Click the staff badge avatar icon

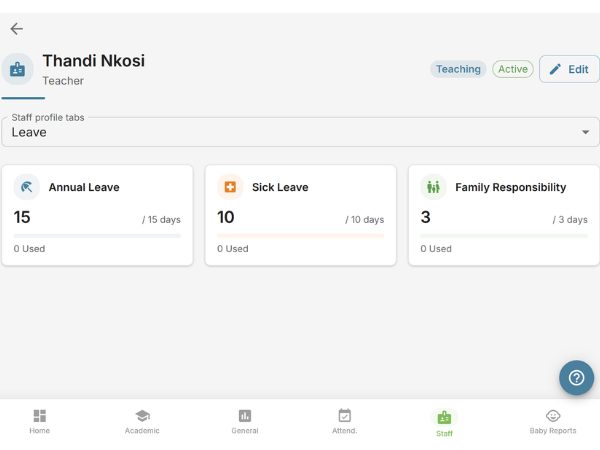(x=18, y=69)
